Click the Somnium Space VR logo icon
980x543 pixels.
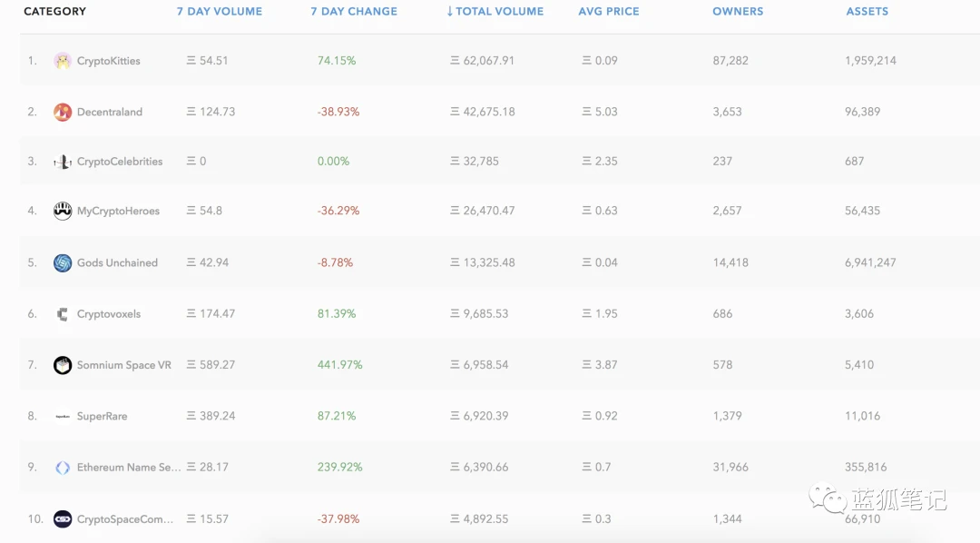[63, 365]
